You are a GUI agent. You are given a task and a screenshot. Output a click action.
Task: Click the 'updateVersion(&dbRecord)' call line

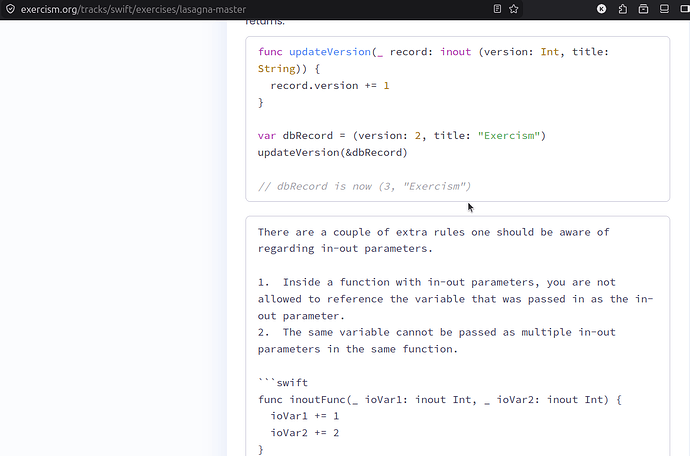(333, 152)
